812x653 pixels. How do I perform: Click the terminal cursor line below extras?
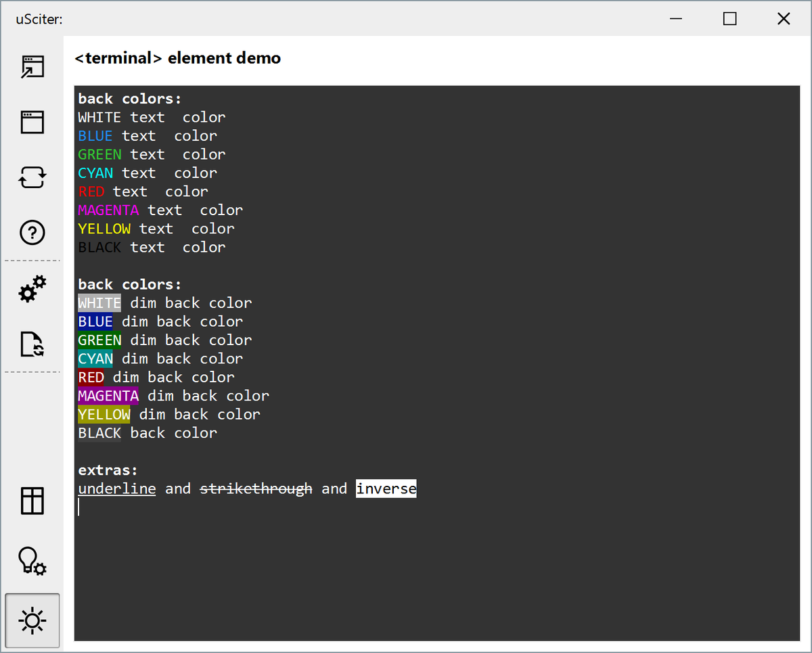(79, 508)
